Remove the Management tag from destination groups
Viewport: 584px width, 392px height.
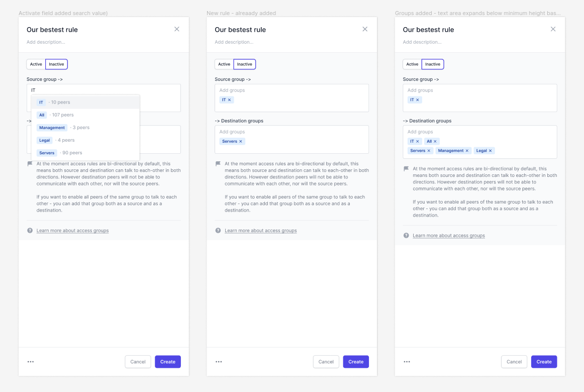coord(467,151)
